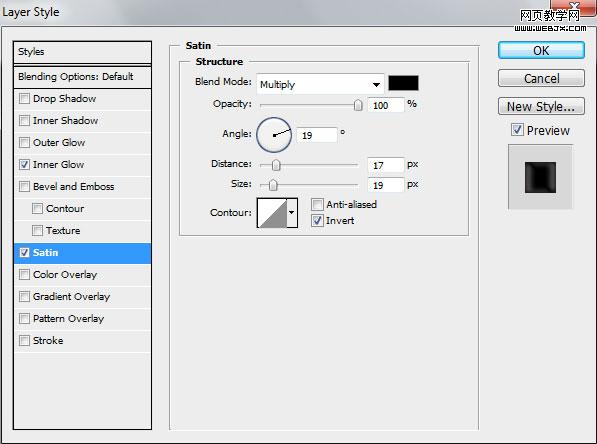Uncheck the Invert checkbox

pyautogui.click(x=317, y=220)
